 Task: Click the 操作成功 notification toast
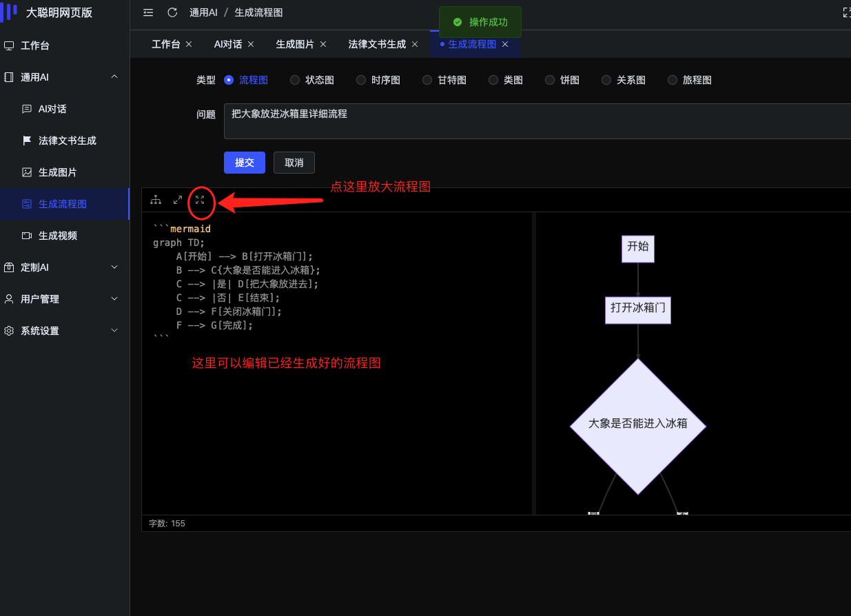click(x=480, y=22)
